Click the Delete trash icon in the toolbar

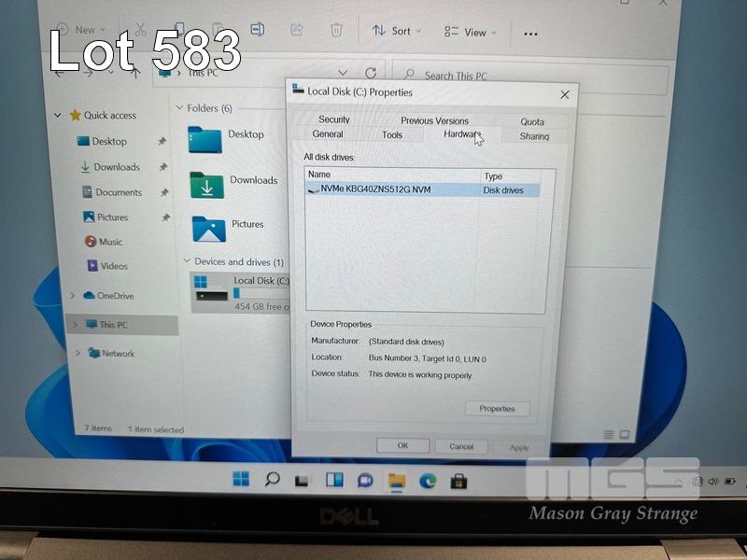pos(336,31)
